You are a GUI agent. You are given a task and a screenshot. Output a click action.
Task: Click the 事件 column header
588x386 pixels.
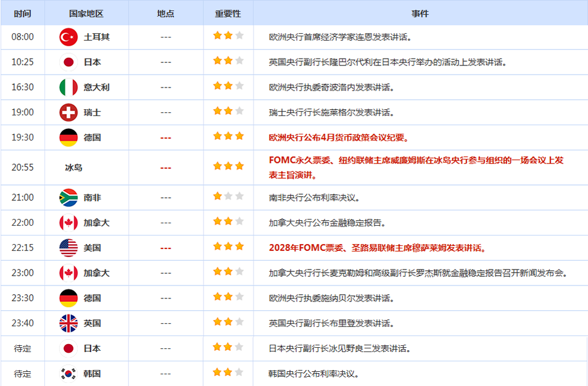point(420,14)
